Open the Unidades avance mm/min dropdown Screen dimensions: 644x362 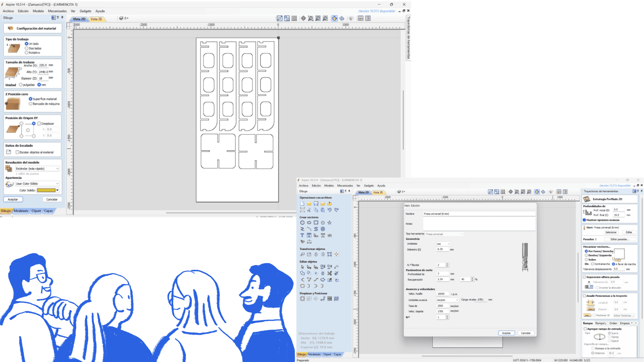(447, 300)
